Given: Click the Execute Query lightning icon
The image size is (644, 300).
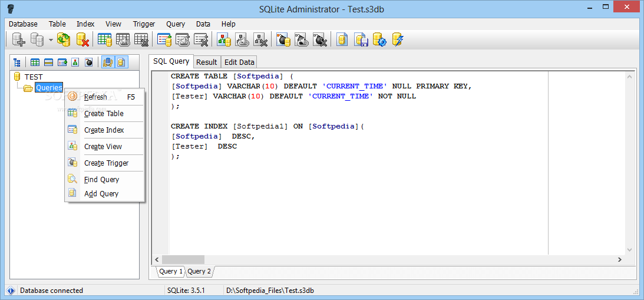Looking at the screenshot, I should 398,39.
